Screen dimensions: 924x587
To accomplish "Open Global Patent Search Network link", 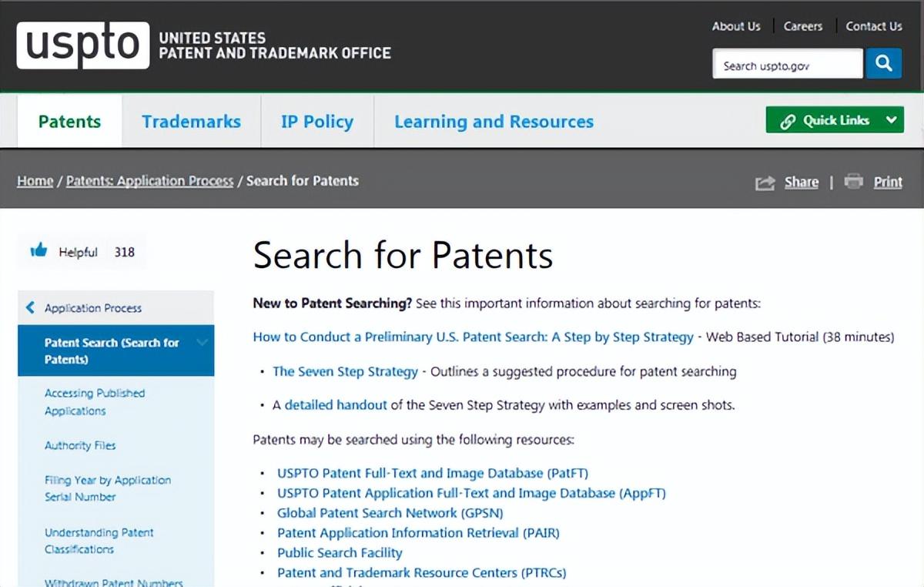I will (x=390, y=513).
